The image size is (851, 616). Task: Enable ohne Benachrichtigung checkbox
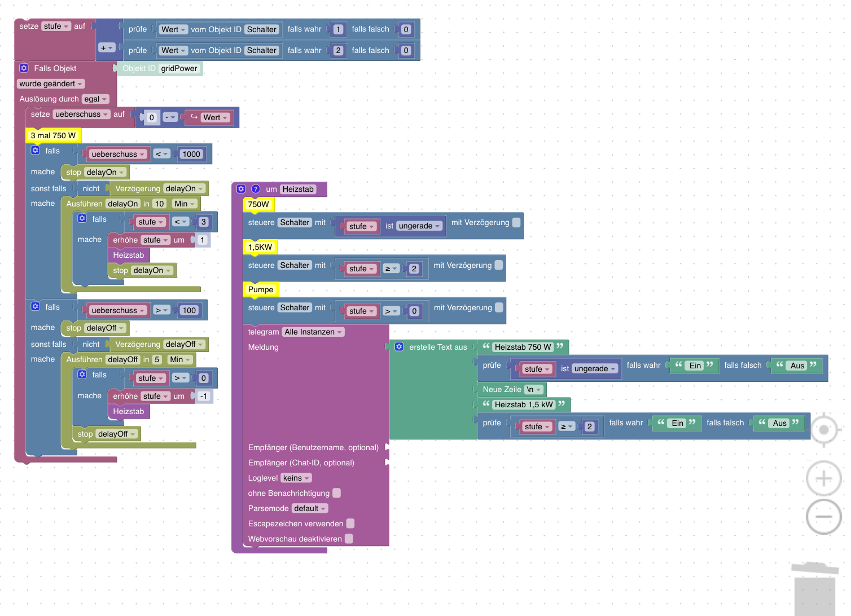(337, 493)
